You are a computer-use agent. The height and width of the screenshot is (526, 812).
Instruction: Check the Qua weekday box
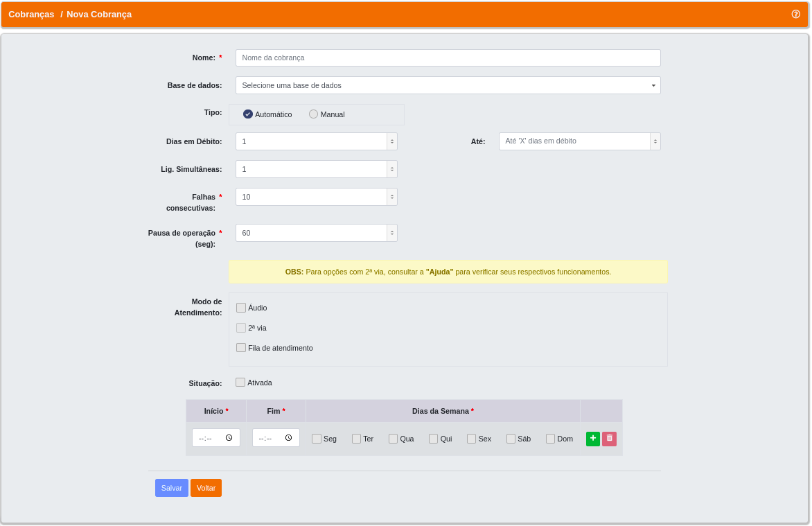click(393, 439)
